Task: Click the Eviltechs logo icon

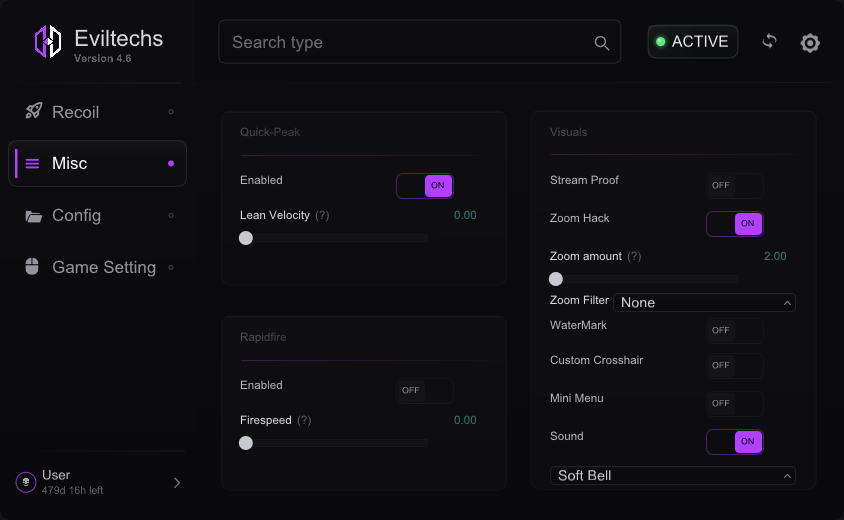Action: point(48,41)
